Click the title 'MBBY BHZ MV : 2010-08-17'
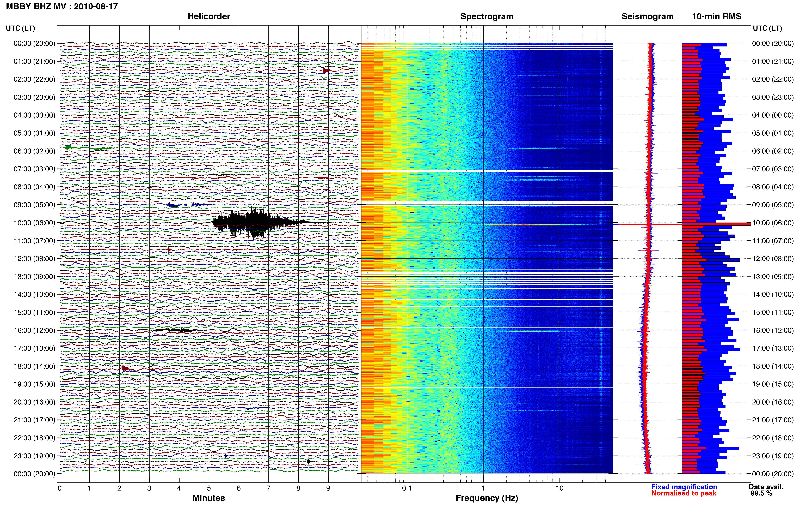The image size is (812, 508). pyautogui.click(x=62, y=6)
